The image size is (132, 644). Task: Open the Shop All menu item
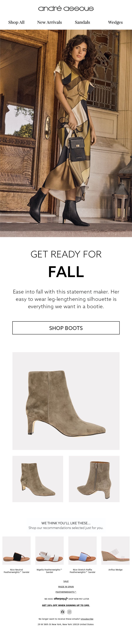(16, 22)
